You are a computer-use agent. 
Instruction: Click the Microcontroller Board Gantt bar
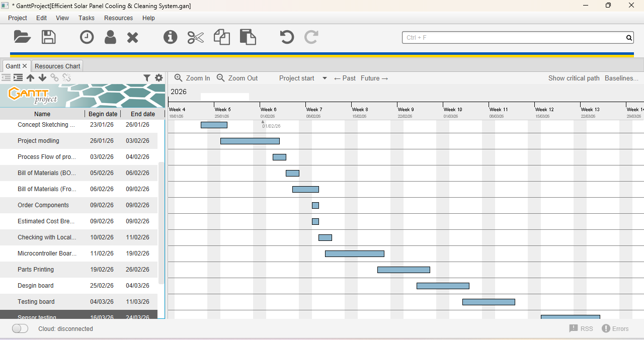(x=355, y=254)
